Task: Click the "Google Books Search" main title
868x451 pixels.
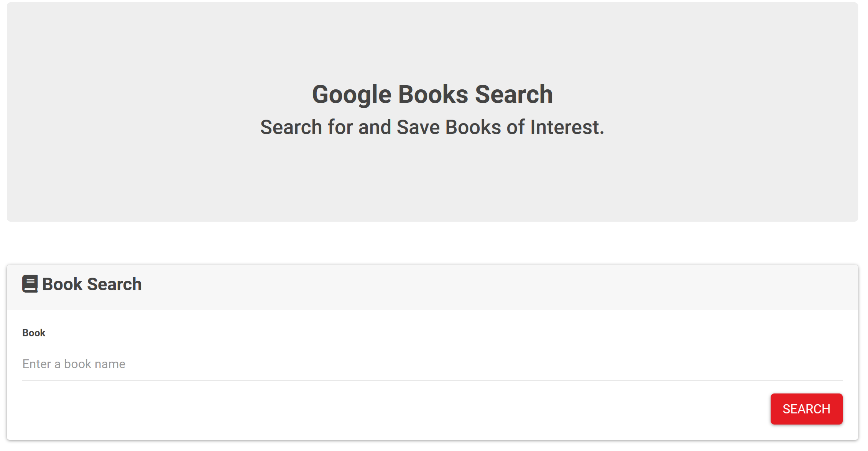Action: click(x=432, y=94)
